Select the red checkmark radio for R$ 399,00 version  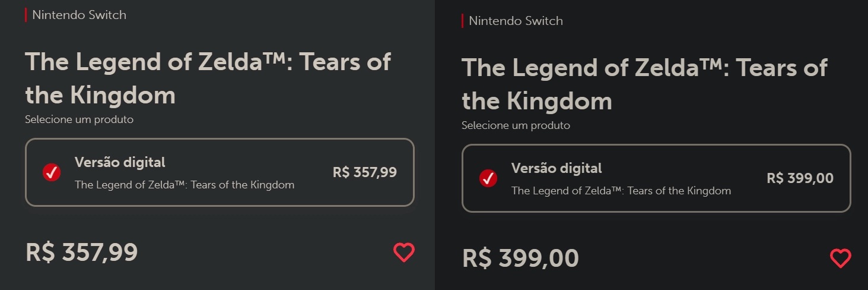tap(488, 178)
